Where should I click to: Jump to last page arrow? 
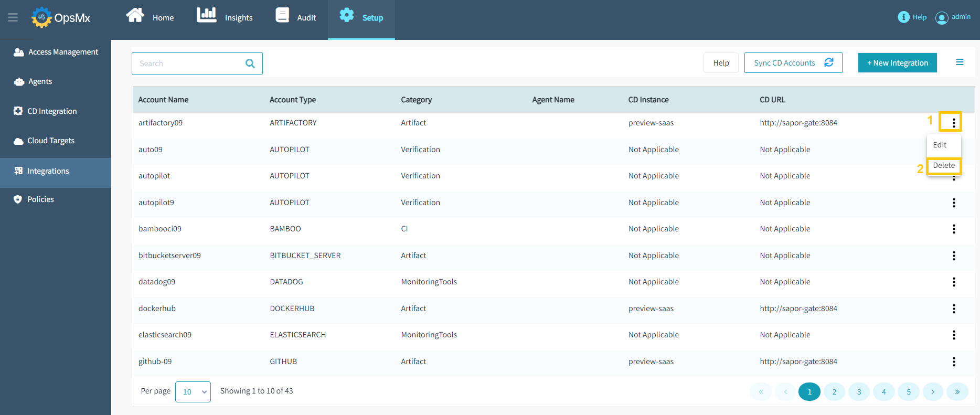point(957,392)
